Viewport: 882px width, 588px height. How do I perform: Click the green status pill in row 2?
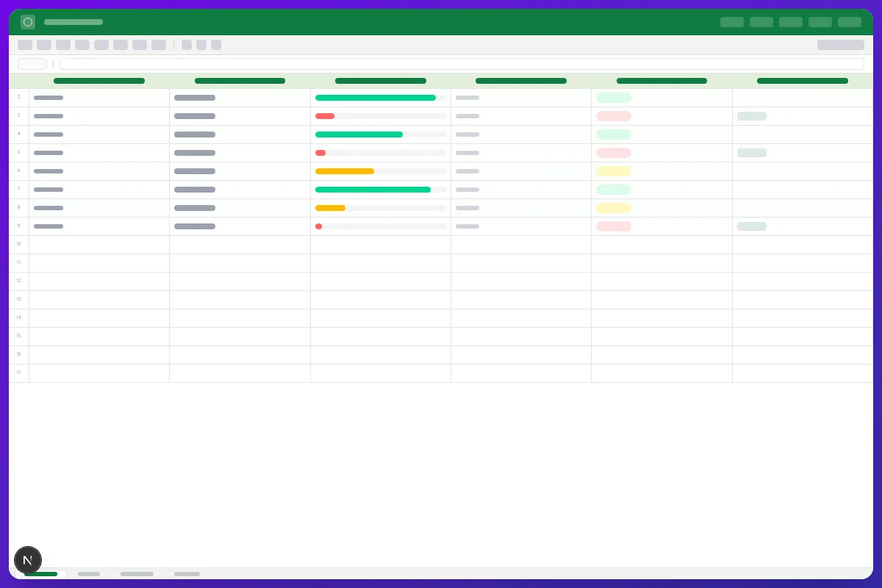614,98
